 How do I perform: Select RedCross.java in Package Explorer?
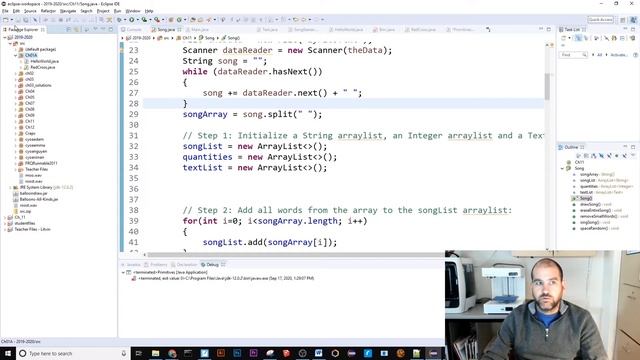coord(42,67)
